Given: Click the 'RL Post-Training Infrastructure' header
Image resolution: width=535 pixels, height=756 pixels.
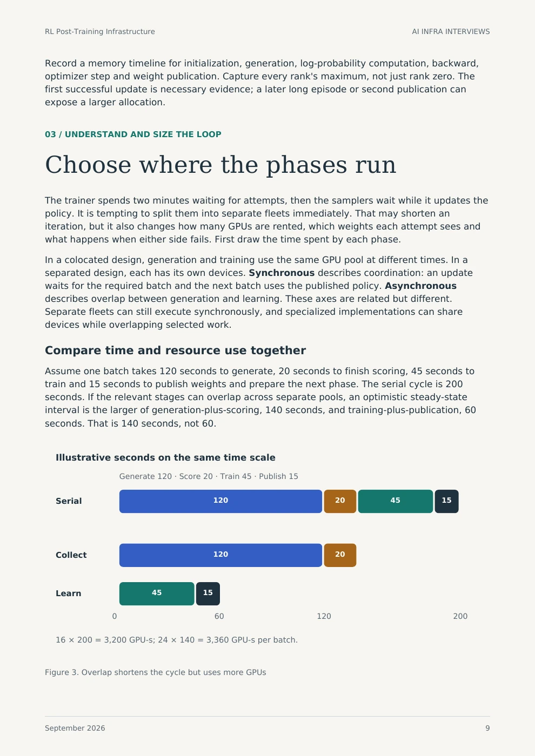Looking at the screenshot, I should (100, 32).
